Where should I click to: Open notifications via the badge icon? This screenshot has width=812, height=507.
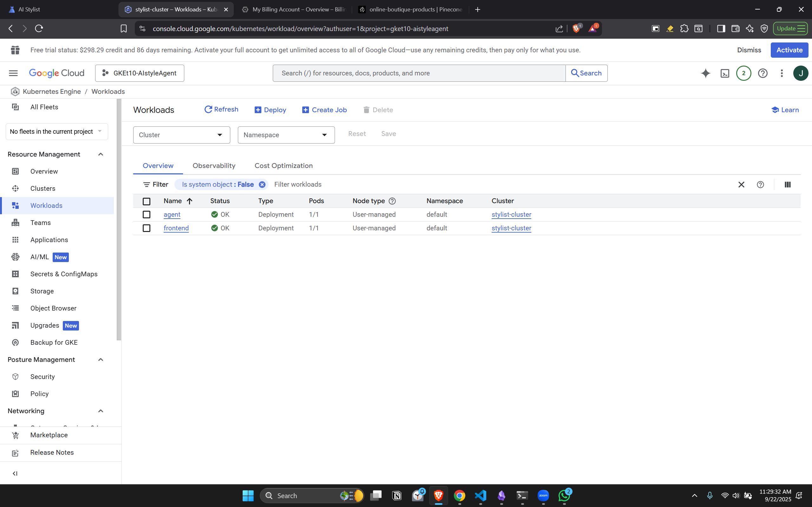[x=743, y=73]
